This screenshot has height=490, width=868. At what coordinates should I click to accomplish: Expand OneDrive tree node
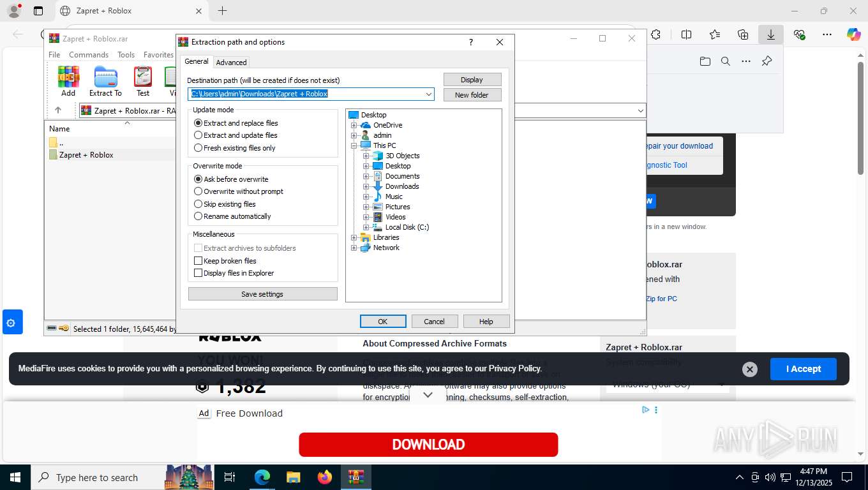354,125
